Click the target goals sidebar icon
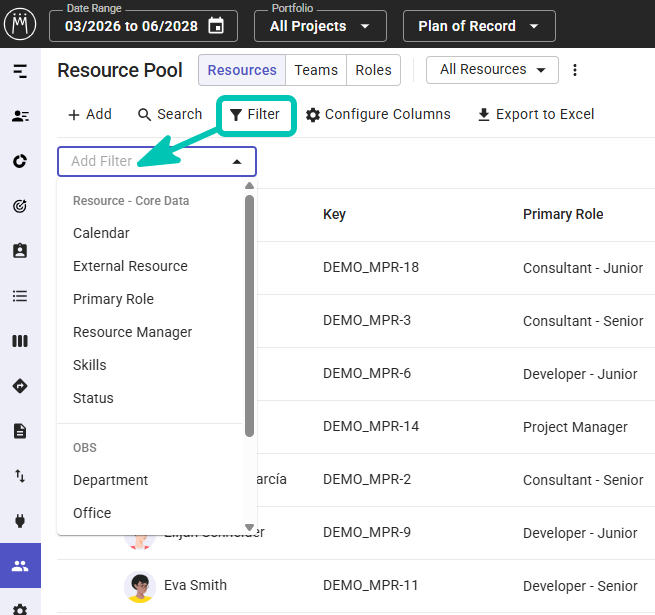The height and width of the screenshot is (615, 655). 20,206
